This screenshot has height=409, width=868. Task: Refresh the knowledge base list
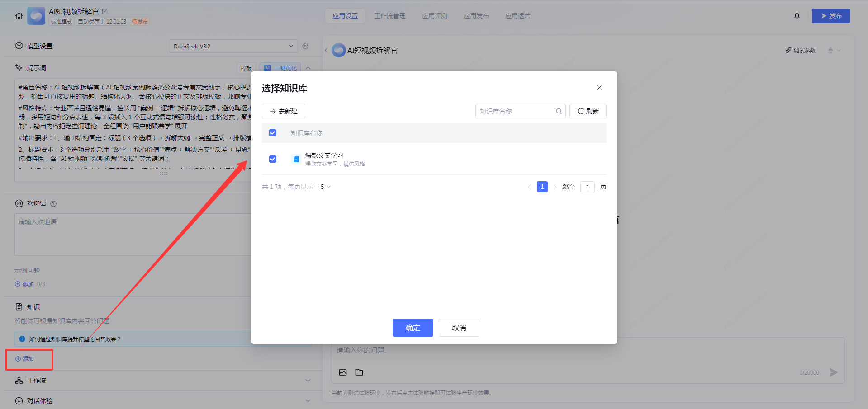point(588,111)
